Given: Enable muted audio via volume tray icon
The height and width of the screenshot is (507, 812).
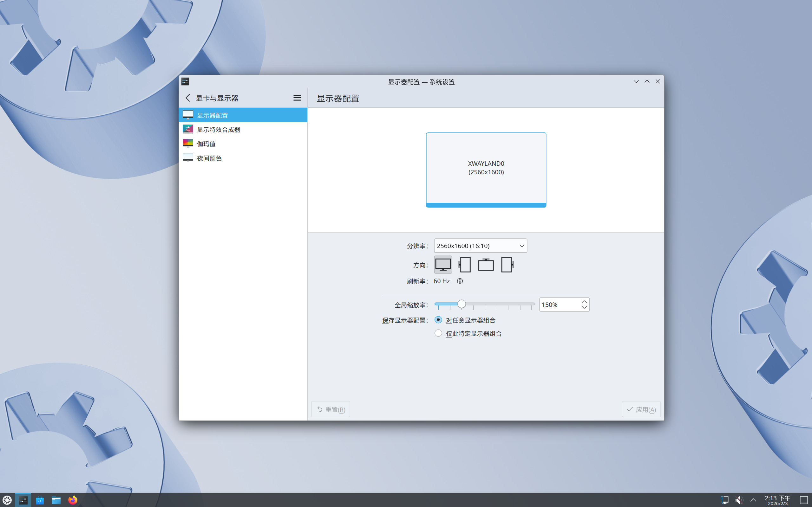Looking at the screenshot, I should 740,500.
